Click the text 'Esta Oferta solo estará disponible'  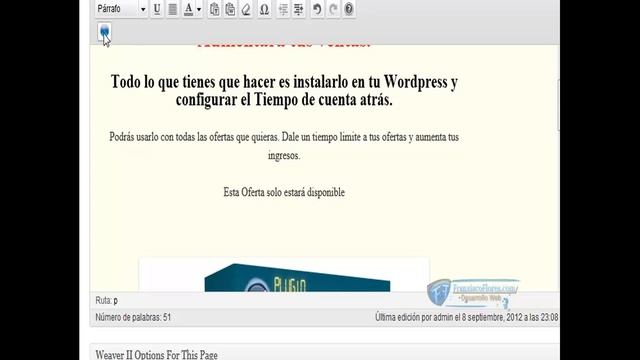point(284,192)
